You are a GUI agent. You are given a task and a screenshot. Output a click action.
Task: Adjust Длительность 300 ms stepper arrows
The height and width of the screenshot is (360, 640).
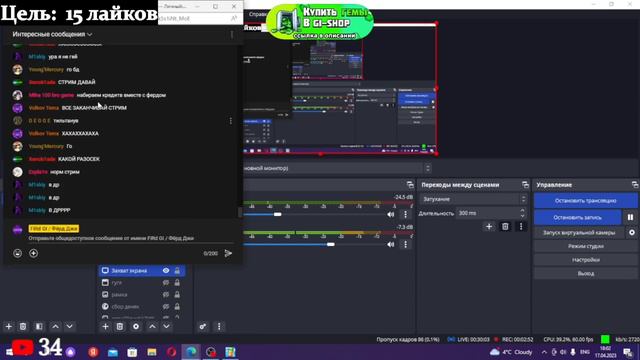click(x=522, y=213)
